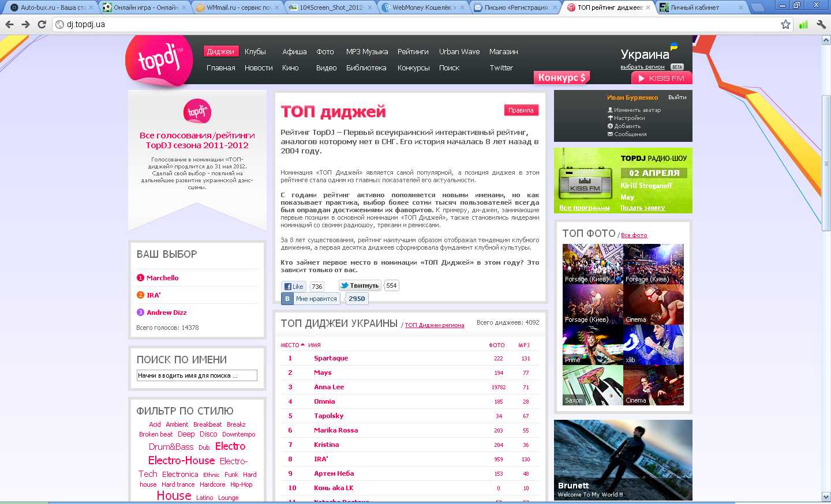Open the Twitter navigation link
The height and width of the screenshot is (504, 831).
click(x=501, y=67)
